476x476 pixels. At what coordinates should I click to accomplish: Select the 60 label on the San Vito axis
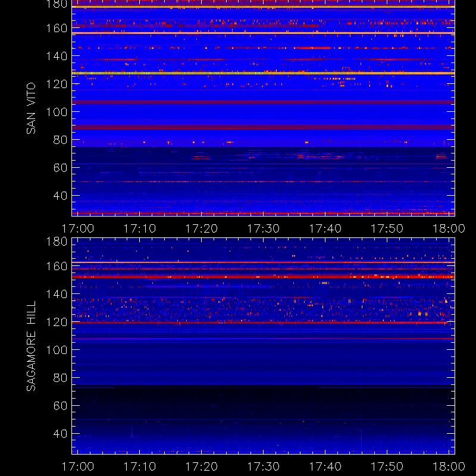pos(60,168)
